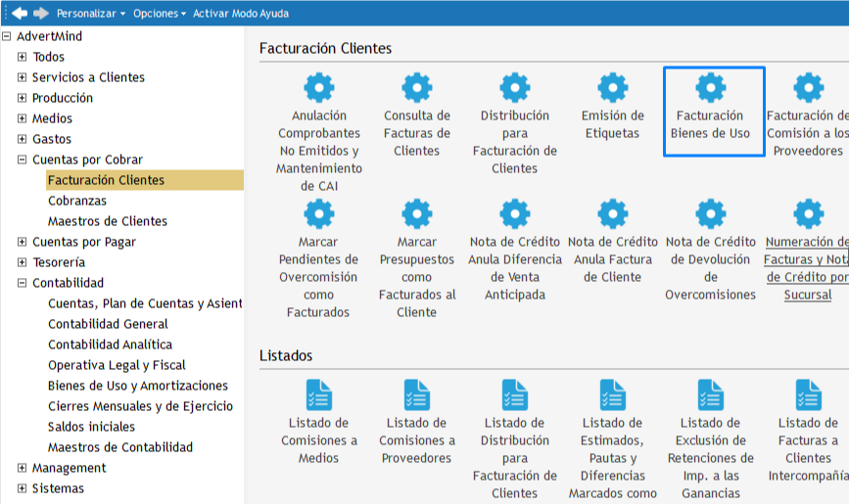The height and width of the screenshot is (504, 849).
Task: Click the forward arrow navigation icon
Action: pos(40,14)
